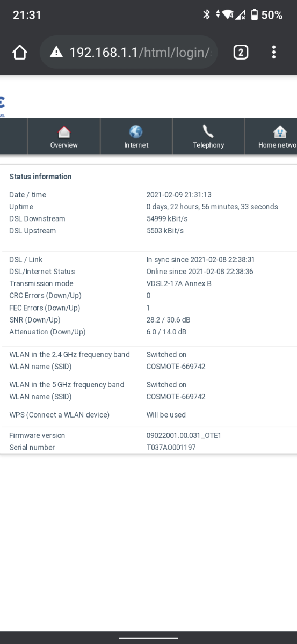Click the Home network icon
The image size is (297, 644).
click(280, 131)
